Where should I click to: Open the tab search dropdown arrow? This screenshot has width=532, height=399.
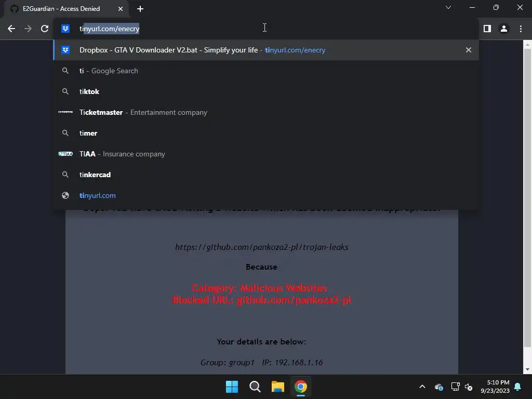click(448, 7)
